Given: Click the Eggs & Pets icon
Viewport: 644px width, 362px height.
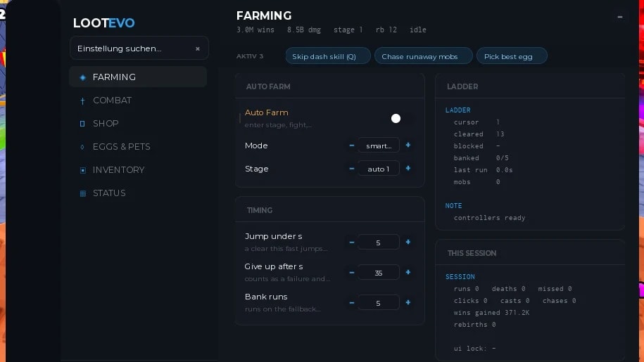Looking at the screenshot, I should (82, 147).
